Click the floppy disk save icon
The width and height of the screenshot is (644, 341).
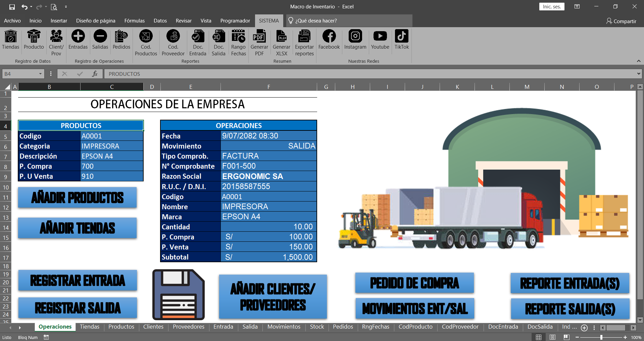pyautogui.click(x=178, y=294)
